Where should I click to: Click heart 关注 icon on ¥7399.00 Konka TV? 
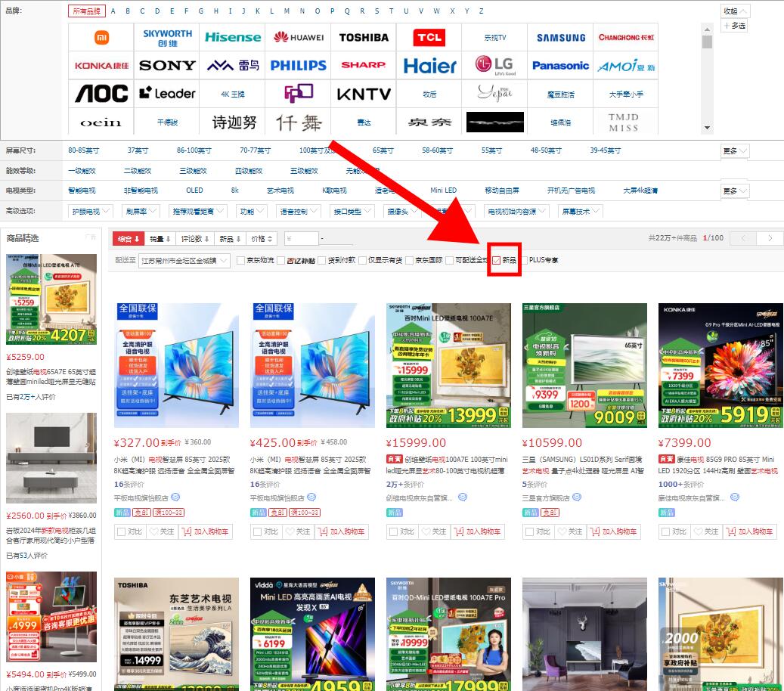pos(699,531)
